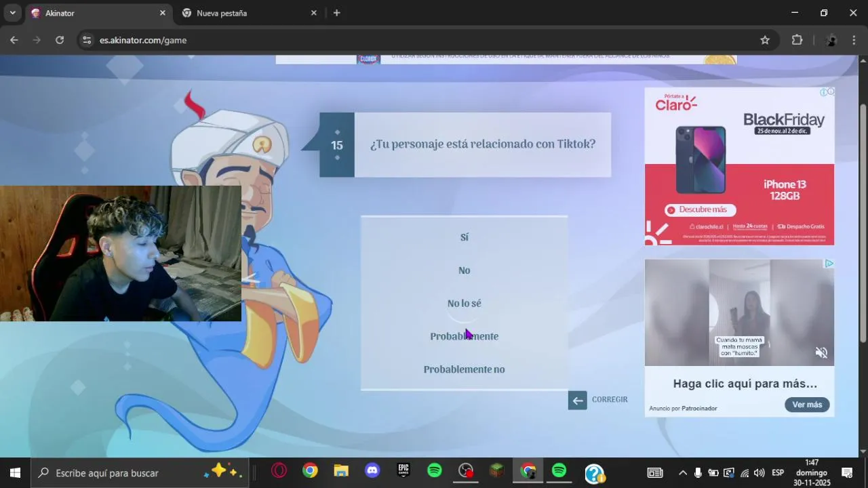View site information icon in address bar
This screenshot has height=488, width=868.
coord(86,40)
